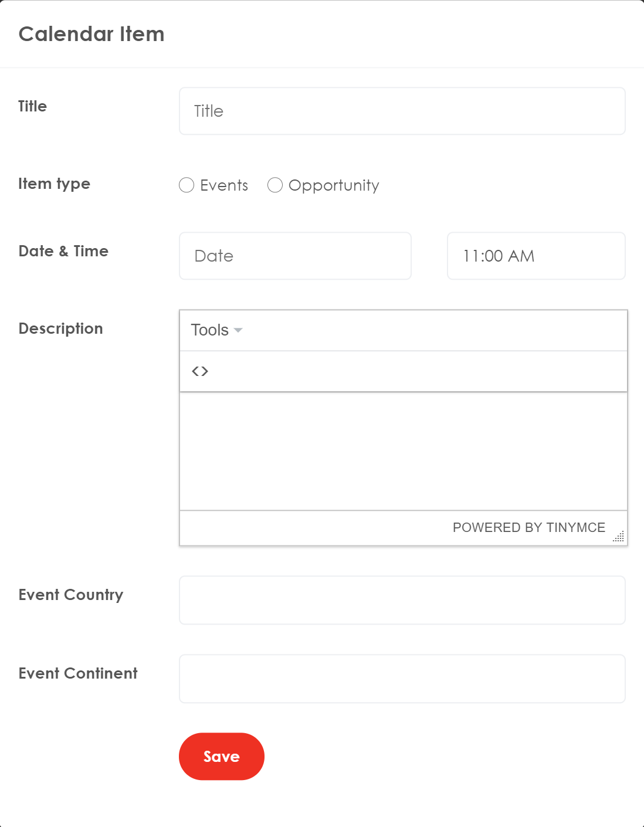Select the Events radio button

187,185
